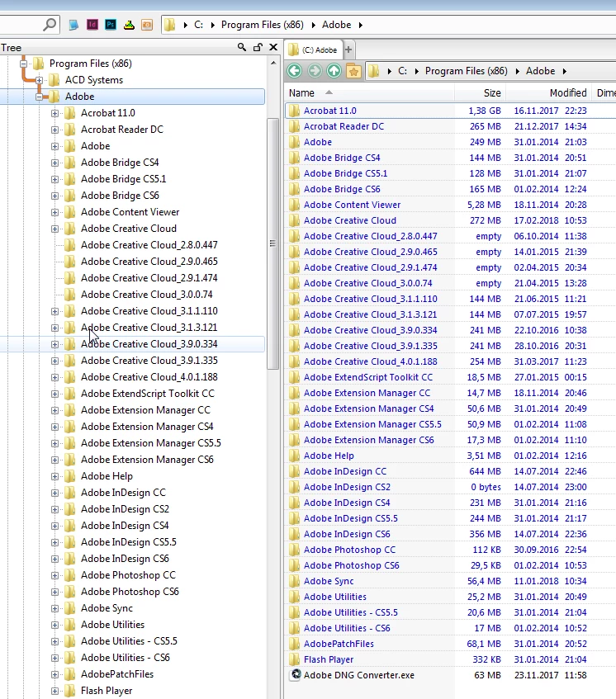Select Adobe Bridge CS5.1 in the file list
Viewport: 616px width, 699px height.
(x=345, y=173)
